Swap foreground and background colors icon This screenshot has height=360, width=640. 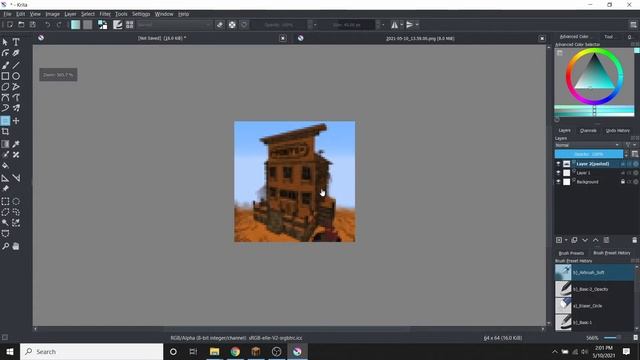102,25
